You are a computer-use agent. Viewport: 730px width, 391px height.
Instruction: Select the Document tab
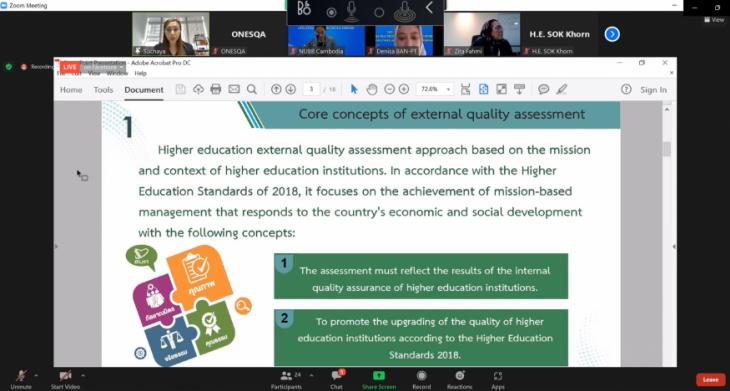[144, 90]
